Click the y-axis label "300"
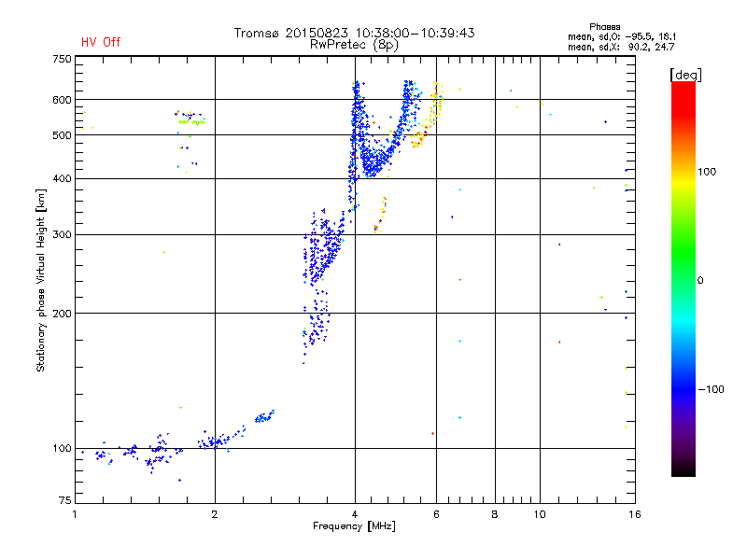The width and height of the screenshot is (747, 560). click(62, 234)
